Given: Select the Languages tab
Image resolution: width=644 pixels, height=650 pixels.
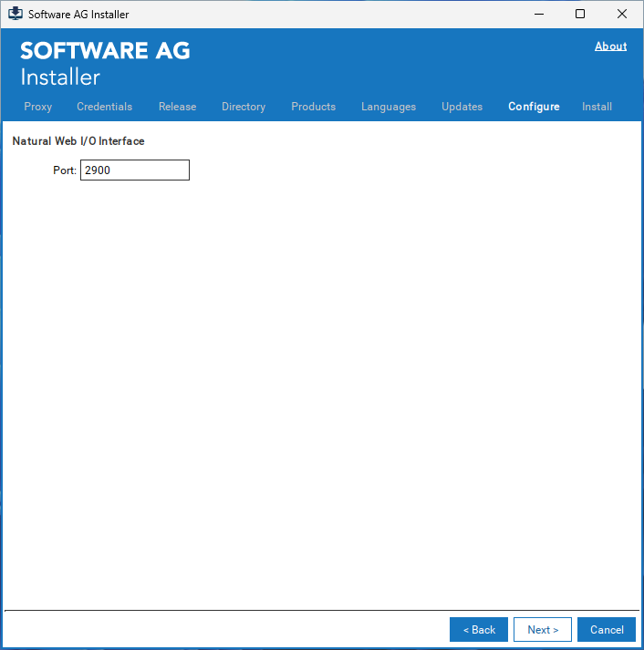Looking at the screenshot, I should [x=389, y=107].
